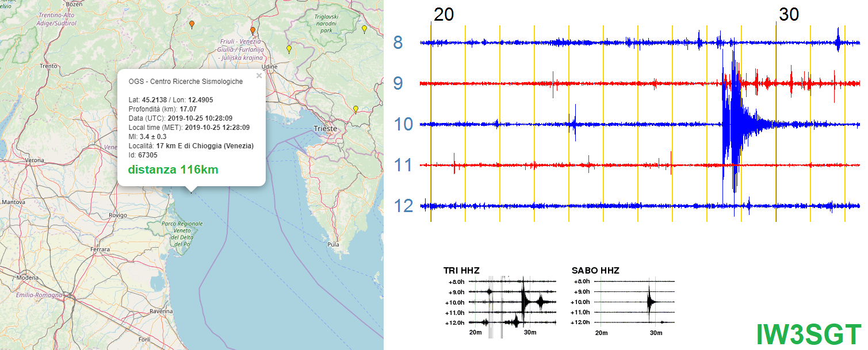Select yellow marker beside Triglavski narodni park
Viewport: 868px width, 350px height.
tap(364, 29)
